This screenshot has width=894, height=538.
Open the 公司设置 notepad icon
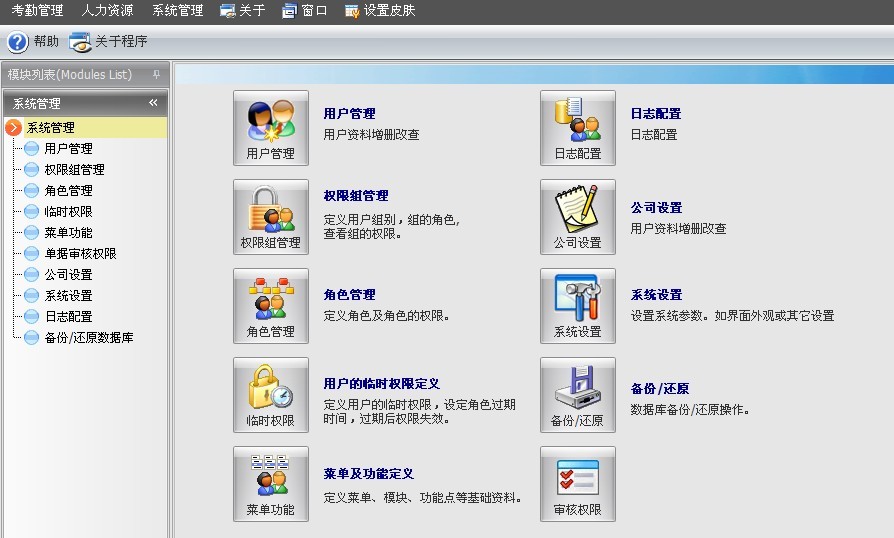coord(577,216)
